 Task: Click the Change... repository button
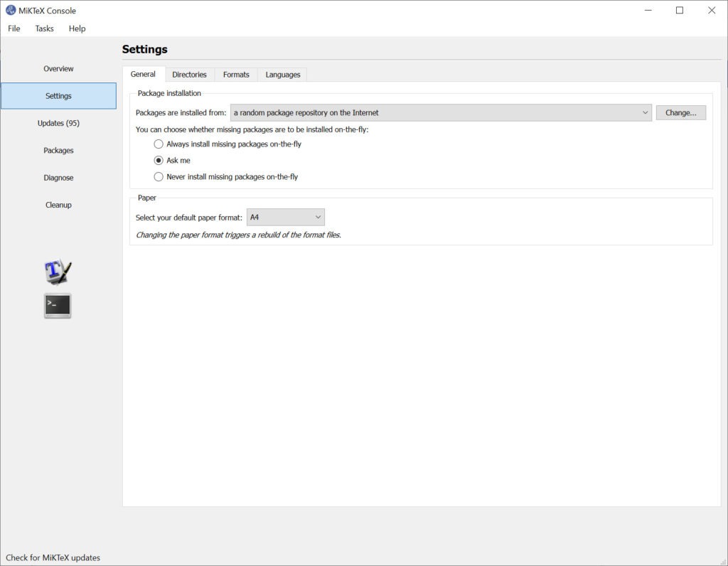coord(680,113)
